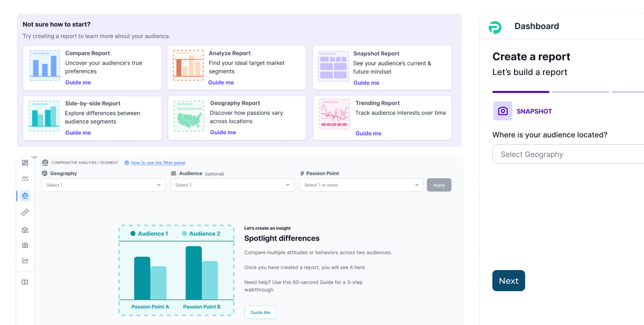Click the Compare Report bar chart thumbnail
644x325 pixels.
click(x=45, y=66)
